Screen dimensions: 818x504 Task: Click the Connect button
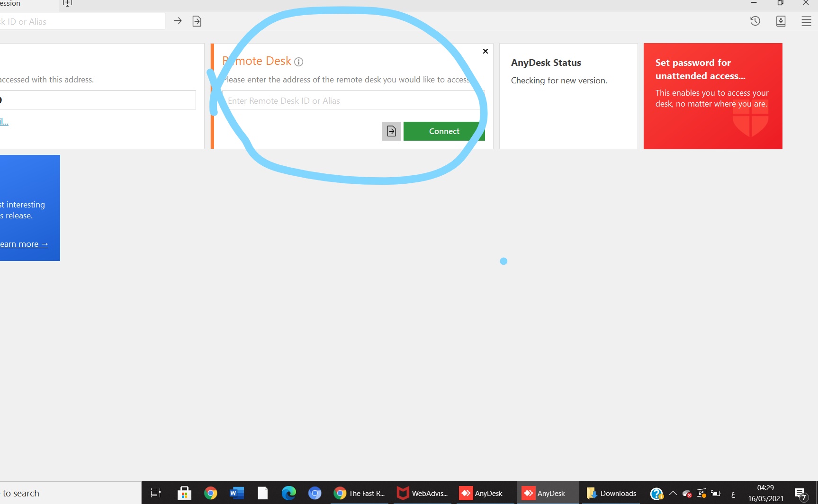coord(444,131)
